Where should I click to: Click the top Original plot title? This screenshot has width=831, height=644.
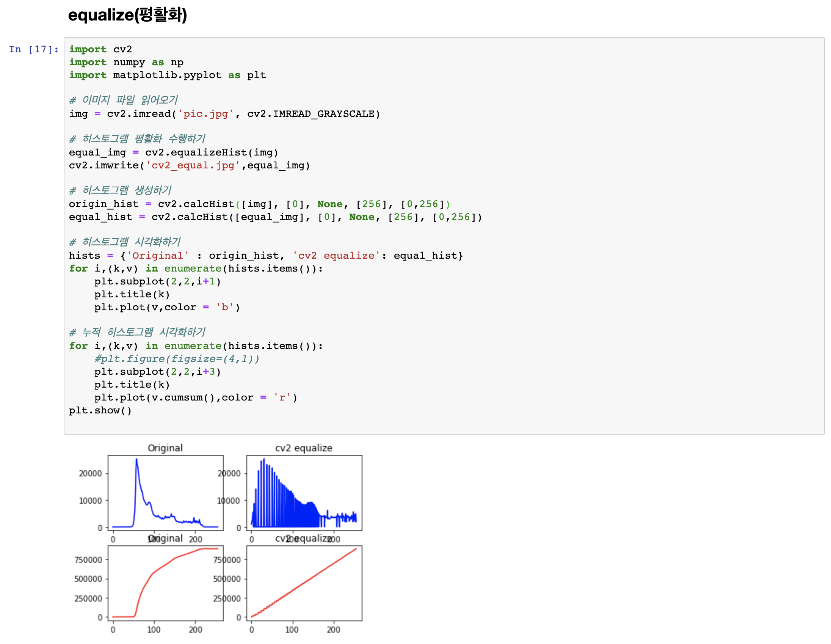tap(165, 448)
